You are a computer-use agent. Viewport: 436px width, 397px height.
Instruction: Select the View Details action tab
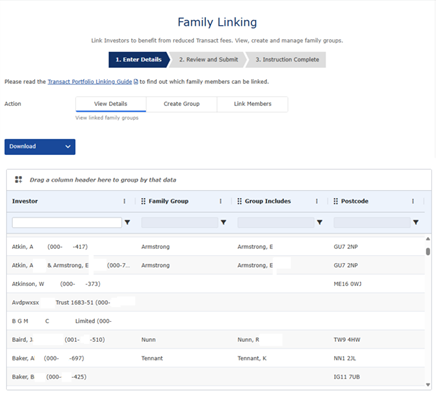[111, 104]
